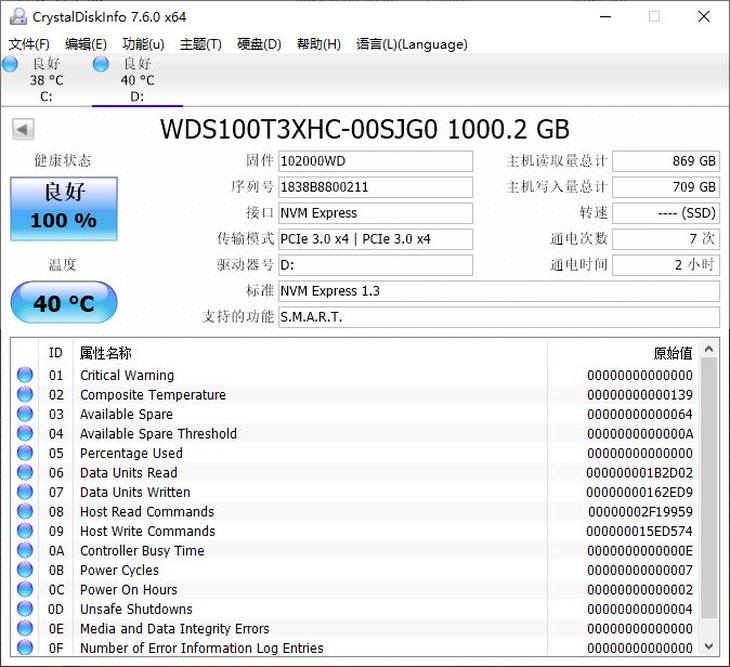Image resolution: width=730 pixels, height=667 pixels.
Task: Open the 帮助(H) menu
Action: 319,44
